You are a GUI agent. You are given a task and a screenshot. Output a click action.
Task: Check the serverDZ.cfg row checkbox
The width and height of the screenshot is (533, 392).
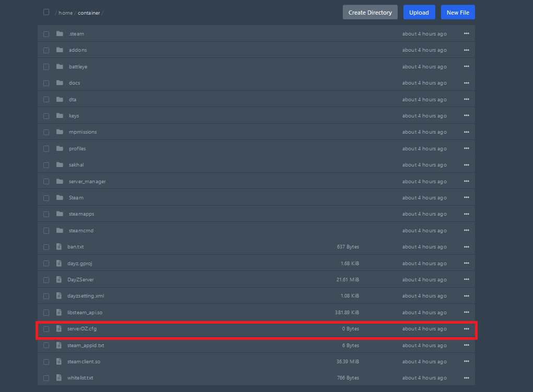tap(46, 329)
